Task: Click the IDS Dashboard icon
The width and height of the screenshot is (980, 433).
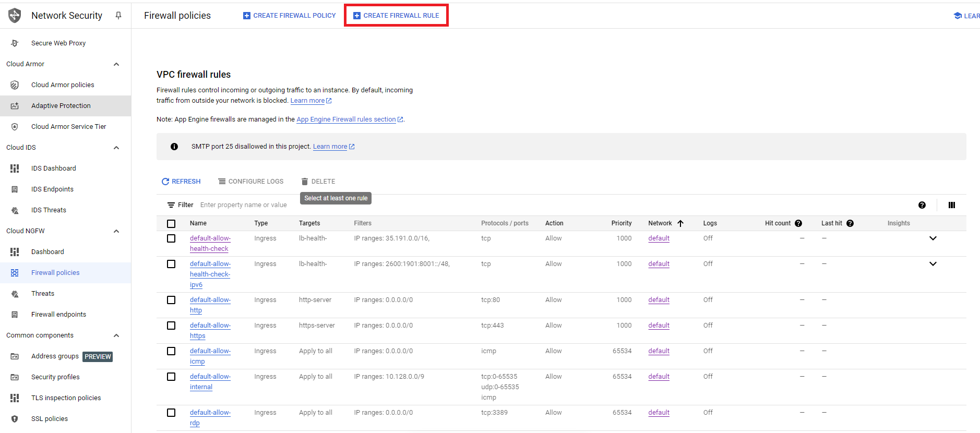Action: [15, 169]
